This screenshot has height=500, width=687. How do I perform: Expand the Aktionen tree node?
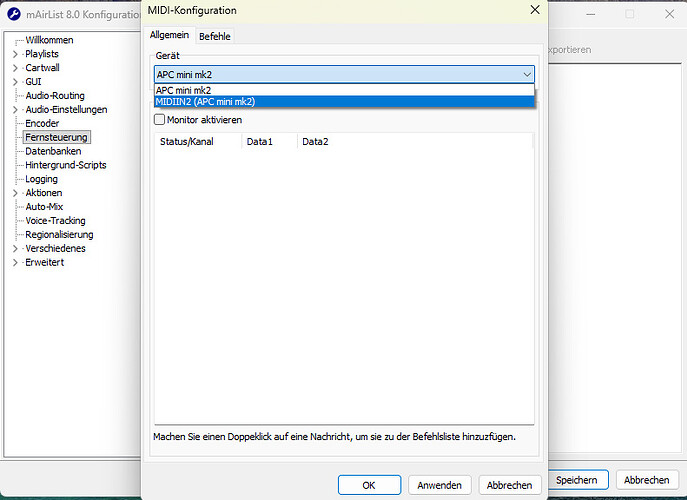pyautogui.click(x=15, y=193)
